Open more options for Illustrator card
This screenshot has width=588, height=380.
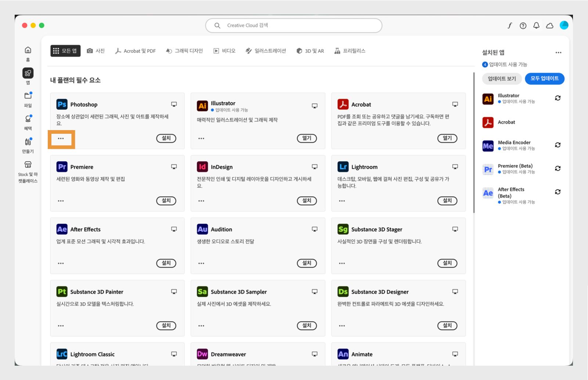[201, 139]
